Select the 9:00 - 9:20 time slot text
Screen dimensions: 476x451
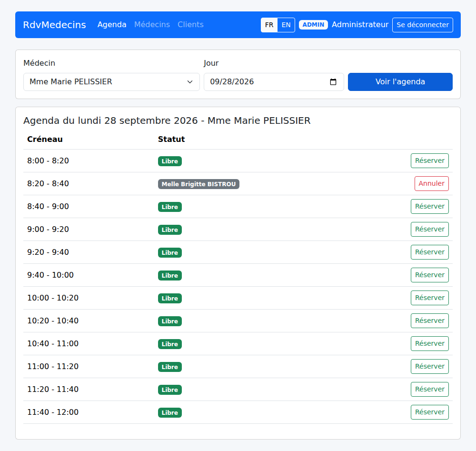[48, 229]
